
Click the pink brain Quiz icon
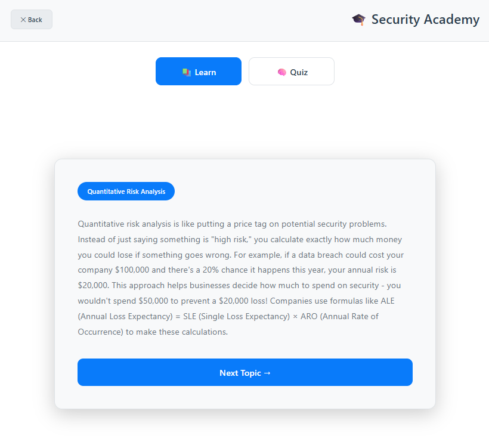pos(282,72)
